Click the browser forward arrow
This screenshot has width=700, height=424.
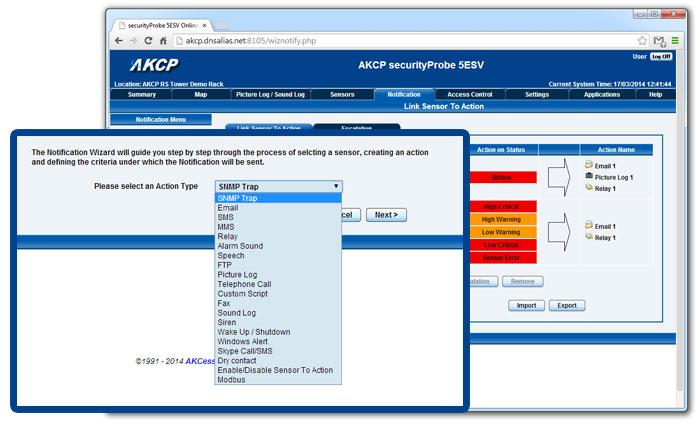(x=134, y=41)
